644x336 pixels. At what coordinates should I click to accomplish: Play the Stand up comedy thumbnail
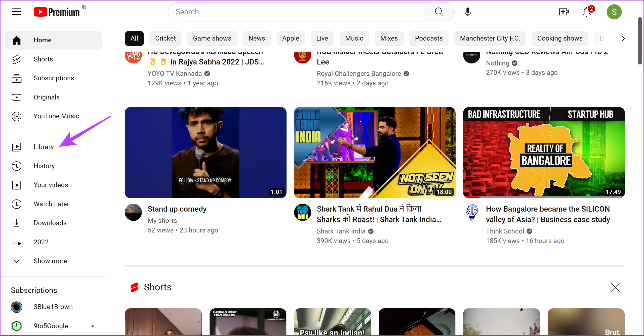pos(206,153)
